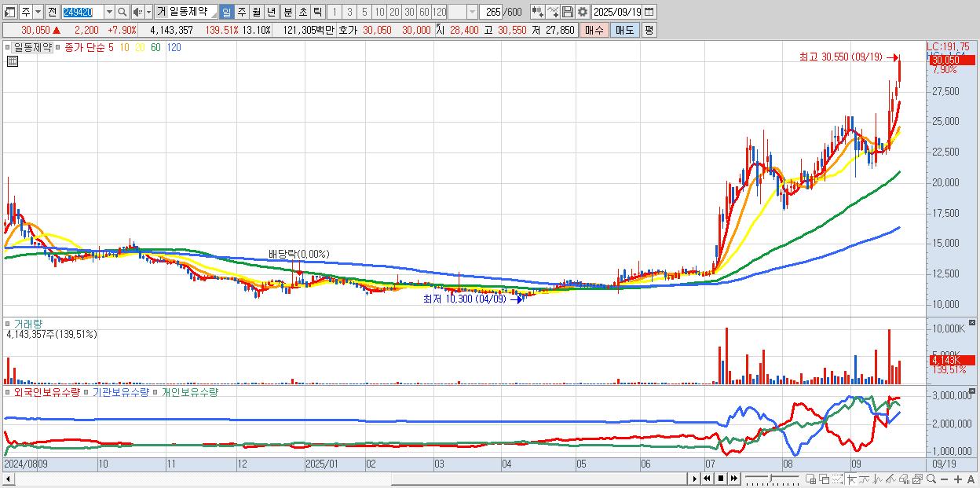Click the 전 button in toolbar
980x488 pixels.
pyautogui.click(x=52, y=12)
